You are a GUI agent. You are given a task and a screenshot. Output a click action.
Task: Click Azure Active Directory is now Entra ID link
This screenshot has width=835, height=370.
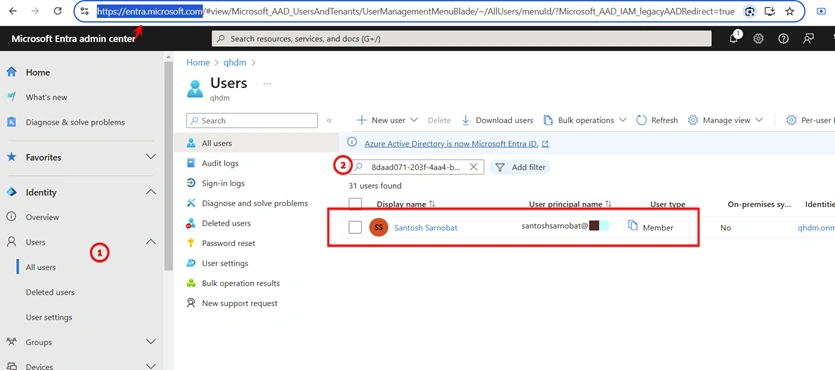451,144
